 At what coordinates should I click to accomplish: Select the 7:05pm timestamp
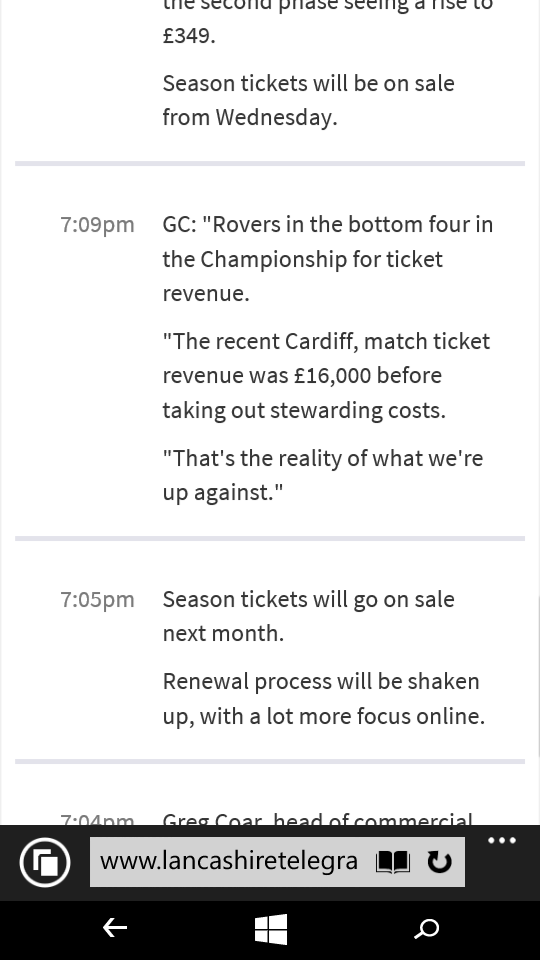pos(97,599)
